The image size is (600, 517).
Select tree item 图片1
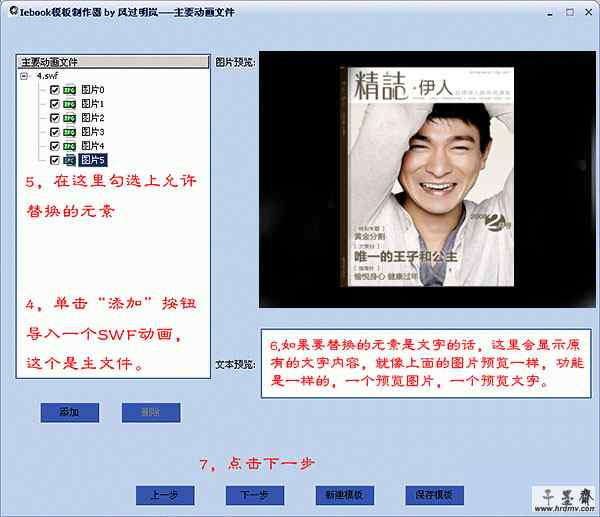(x=93, y=104)
